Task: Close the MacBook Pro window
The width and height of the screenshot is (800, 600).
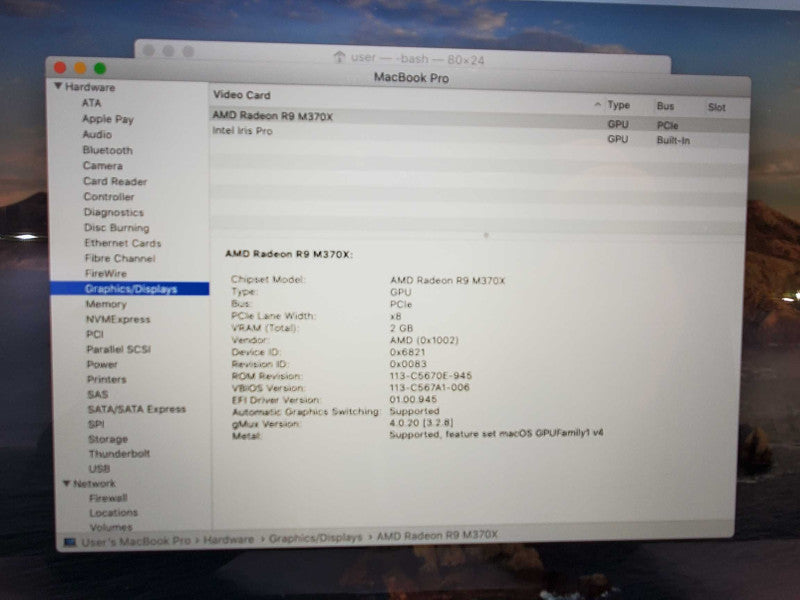Action: [x=60, y=67]
